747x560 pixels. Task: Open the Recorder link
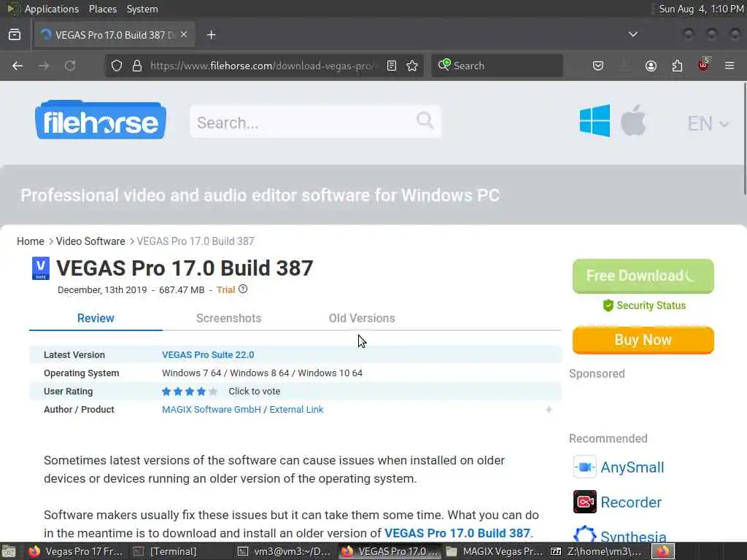631,502
